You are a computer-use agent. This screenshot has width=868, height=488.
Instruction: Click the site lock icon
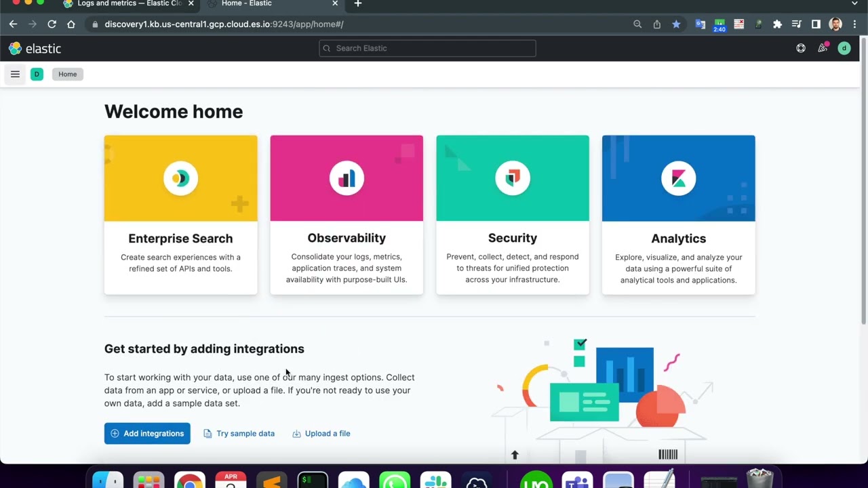point(94,24)
